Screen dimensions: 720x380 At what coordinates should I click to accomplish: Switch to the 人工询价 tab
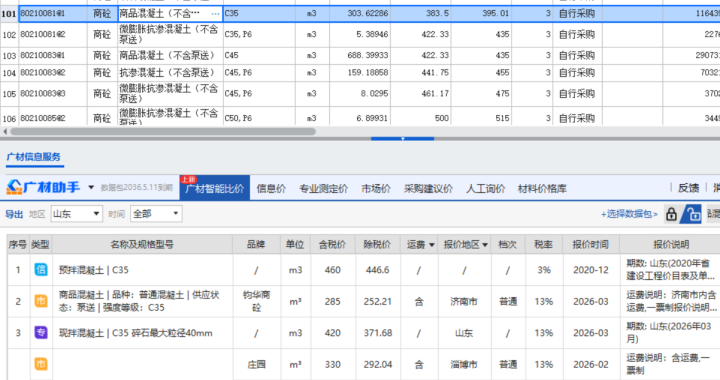click(485, 189)
